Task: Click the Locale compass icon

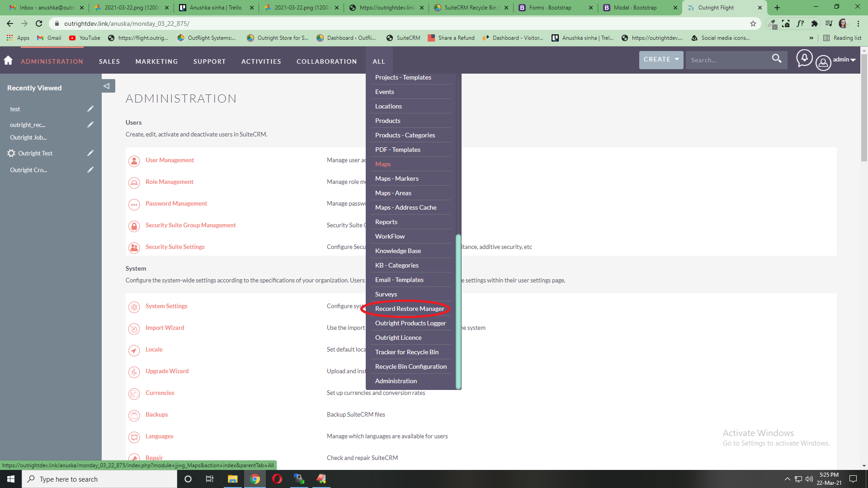Action: (x=134, y=350)
